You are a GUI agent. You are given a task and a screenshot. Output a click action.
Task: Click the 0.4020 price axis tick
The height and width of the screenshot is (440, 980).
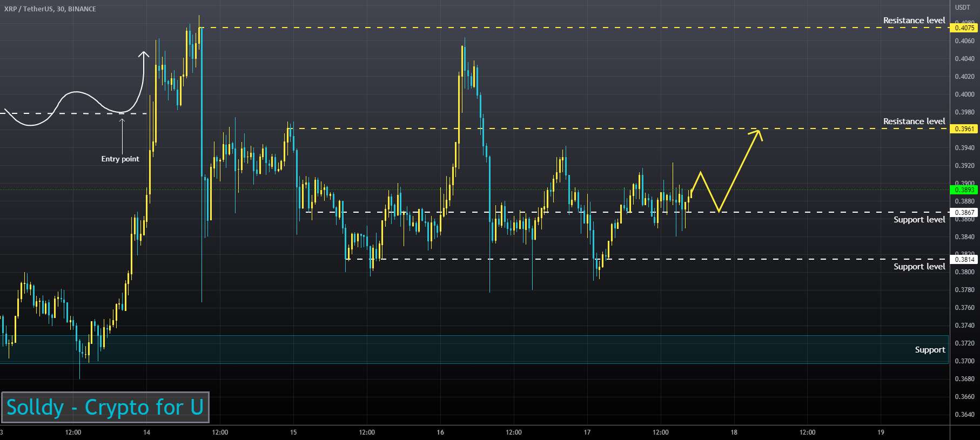[x=964, y=77]
